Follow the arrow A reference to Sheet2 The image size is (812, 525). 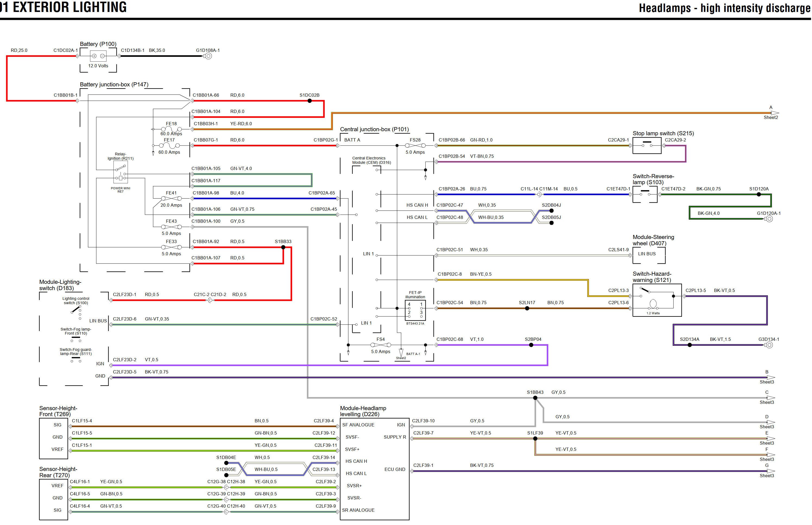pos(774,113)
